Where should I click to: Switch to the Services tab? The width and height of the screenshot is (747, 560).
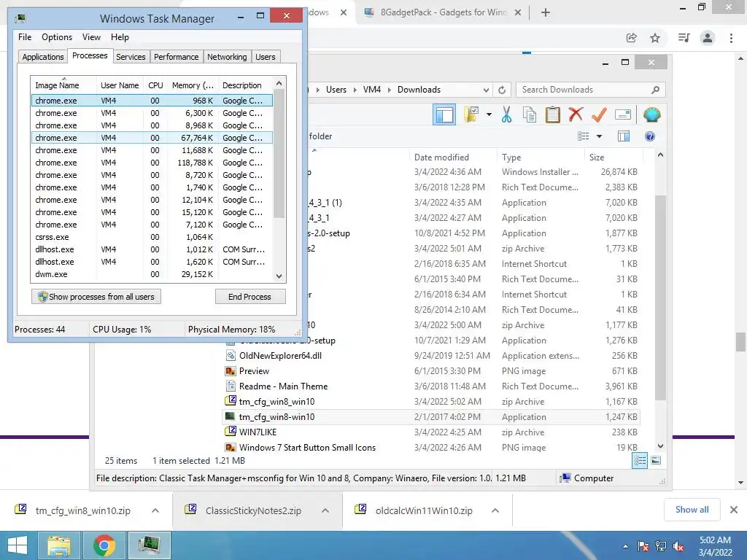coord(131,57)
